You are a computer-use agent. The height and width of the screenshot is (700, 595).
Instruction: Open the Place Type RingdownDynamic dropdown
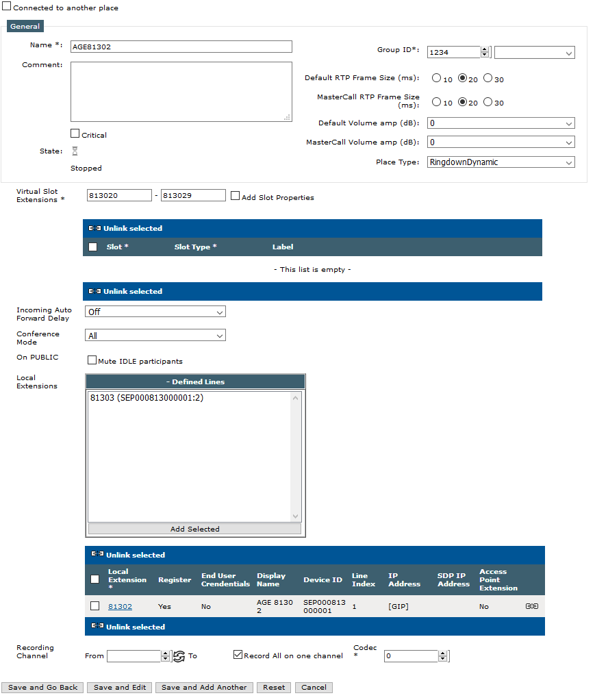pyautogui.click(x=501, y=162)
